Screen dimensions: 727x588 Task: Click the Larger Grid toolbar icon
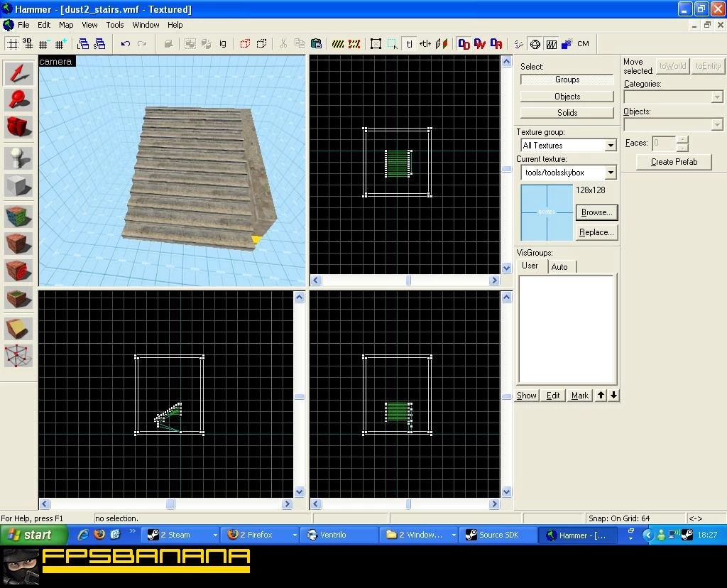coord(60,44)
